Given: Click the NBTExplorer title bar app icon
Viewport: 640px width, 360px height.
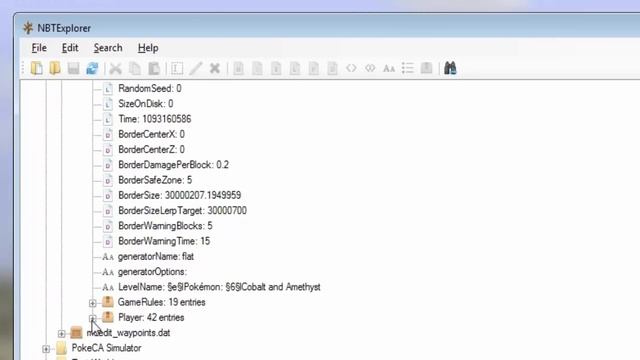Looking at the screenshot, I should click(x=28, y=28).
